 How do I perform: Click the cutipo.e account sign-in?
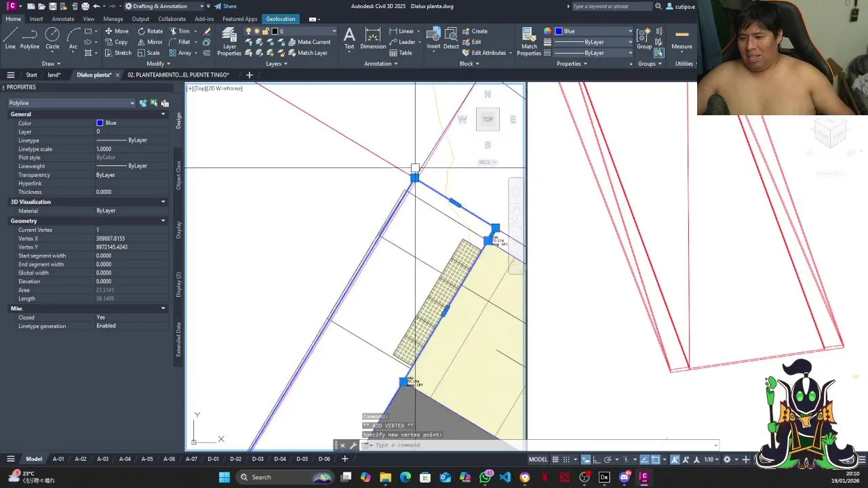[680, 6]
